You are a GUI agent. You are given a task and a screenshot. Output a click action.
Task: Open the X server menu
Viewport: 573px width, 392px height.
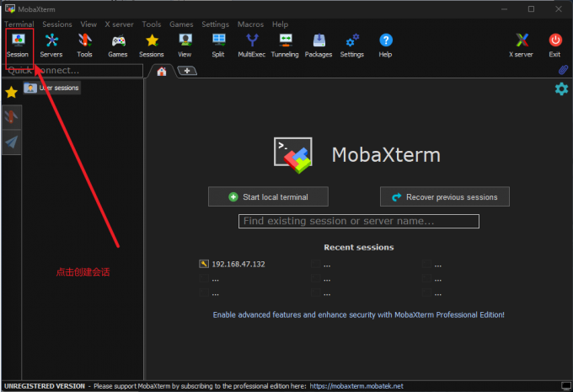[119, 24]
